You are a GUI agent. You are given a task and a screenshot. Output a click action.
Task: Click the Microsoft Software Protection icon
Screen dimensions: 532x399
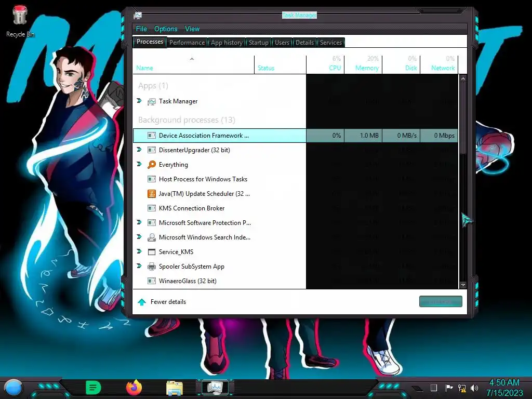pyautogui.click(x=151, y=223)
